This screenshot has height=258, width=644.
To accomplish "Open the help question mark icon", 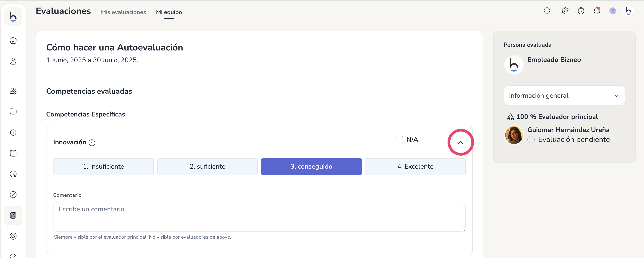I will pyautogui.click(x=613, y=11).
